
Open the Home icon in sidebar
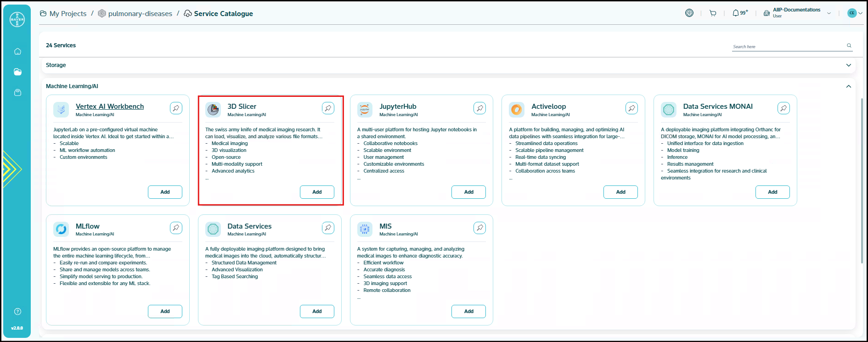(17, 51)
